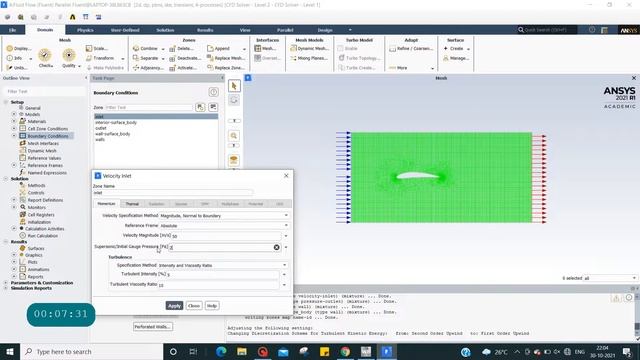Click Manage in Surface group
The height and width of the screenshot is (360, 640).
pos(456,58)
